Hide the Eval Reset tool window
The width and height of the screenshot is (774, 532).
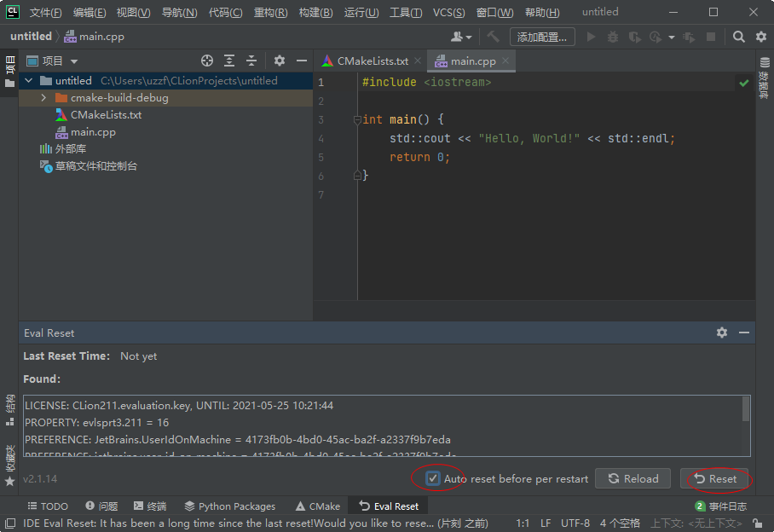pyautogui.click(x=744, y=332)
